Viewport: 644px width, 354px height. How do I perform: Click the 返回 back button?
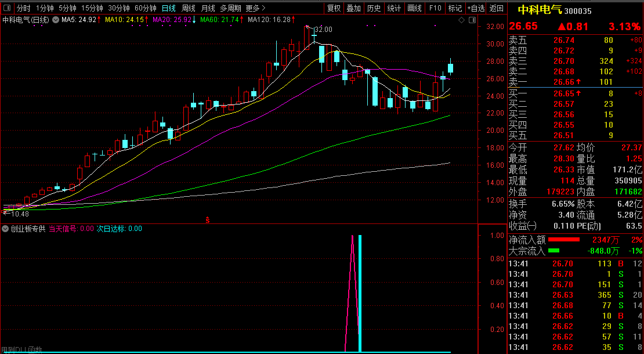[497, 8]
